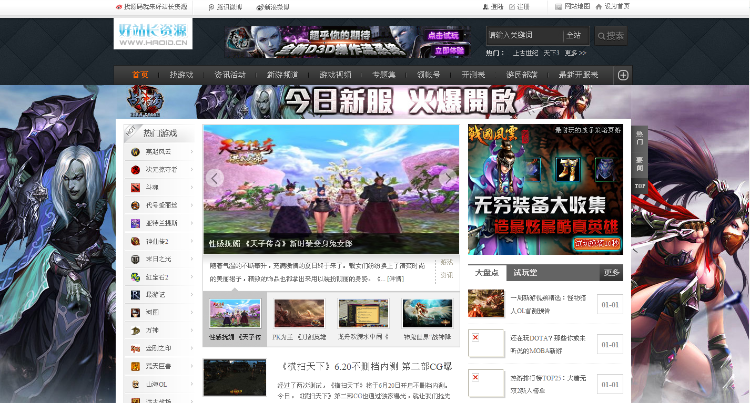Open the 首页 navigation item
The image size is (750, 403).
[x=140, y=75]
